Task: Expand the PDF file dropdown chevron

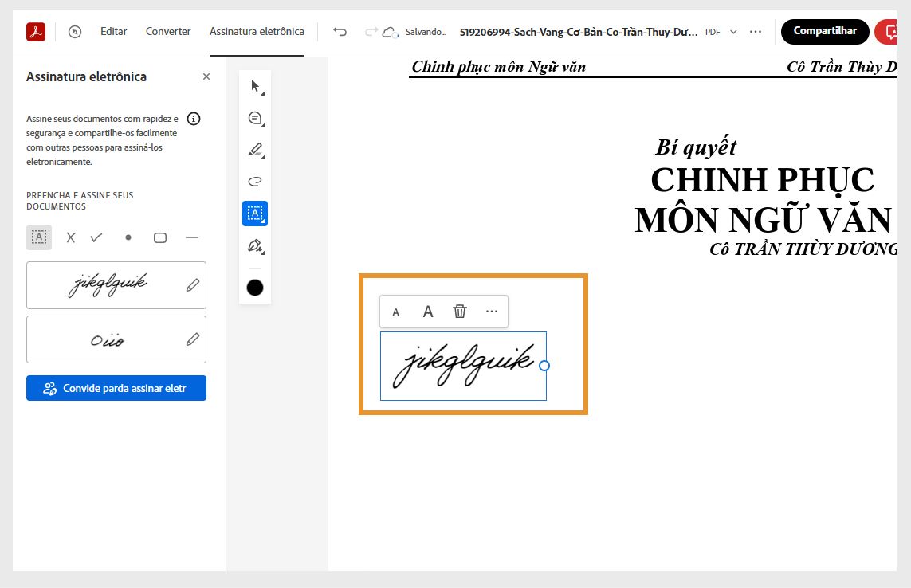Action: (733, 32)
